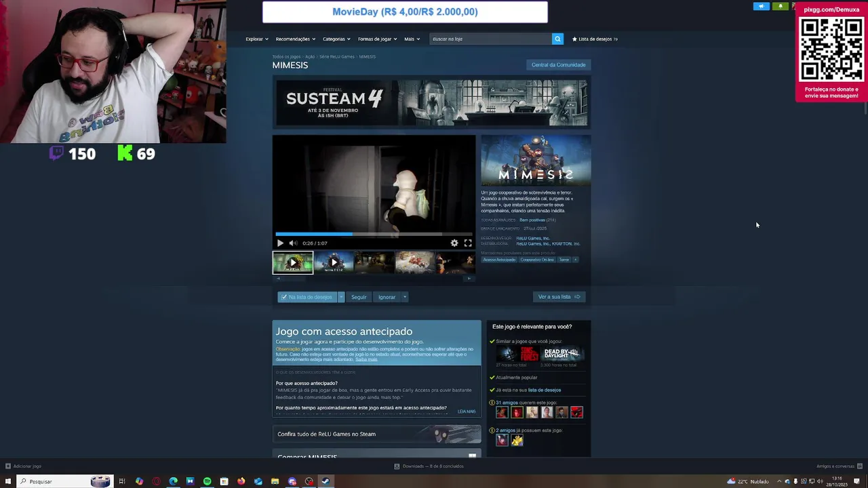Open 'Bem positivas' reviews link
Viewport: 868px width, 488px height.
[x=532, y=220]
